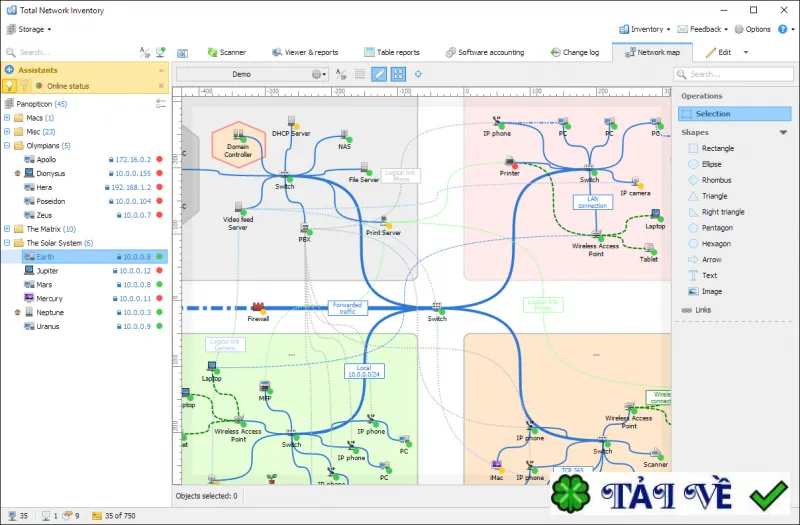Select the Rhombus shape tool
This screenshot has height=525, width=800.
pos(710,180)
